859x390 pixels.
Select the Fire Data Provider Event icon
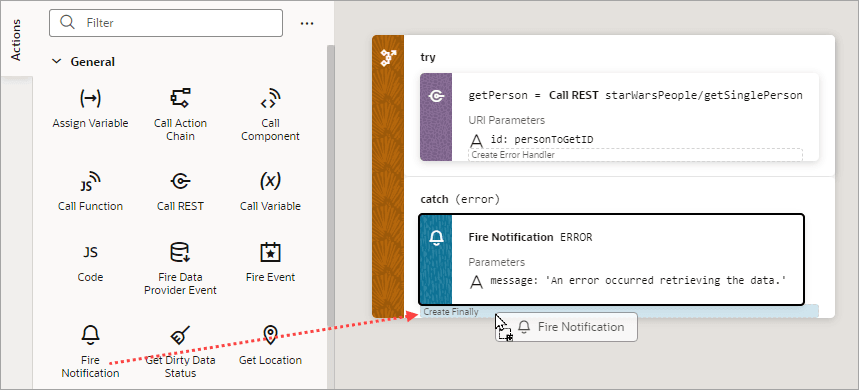click(x=180, y=253)
